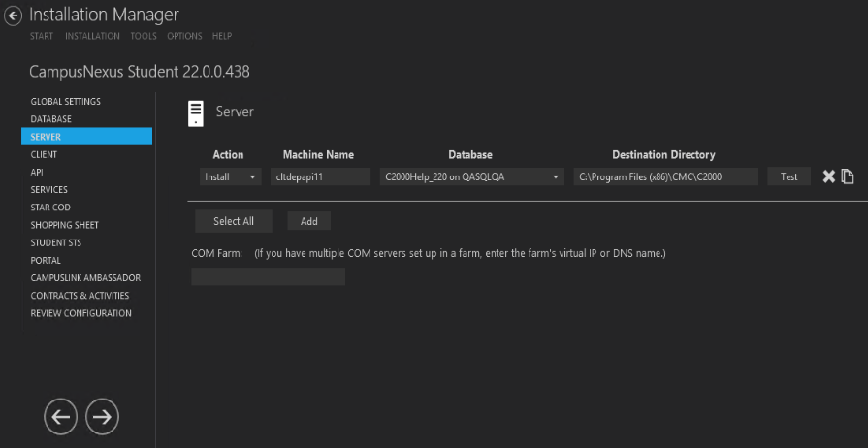Open the OPTIONS menu
The image size is (868, 448).
point(184,36)
